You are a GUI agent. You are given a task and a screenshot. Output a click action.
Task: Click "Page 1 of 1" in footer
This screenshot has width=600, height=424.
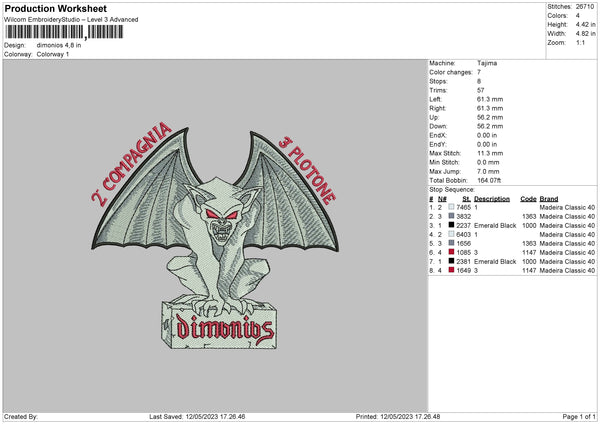pos(579,416)
